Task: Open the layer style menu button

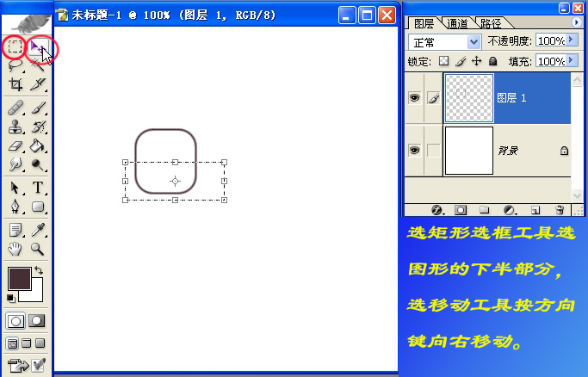Action: click(436, 210)
